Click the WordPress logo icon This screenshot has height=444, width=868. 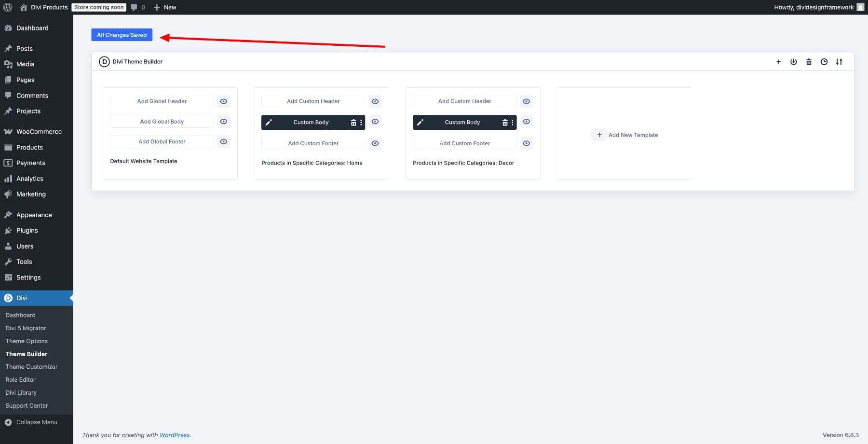pos(8,7)
